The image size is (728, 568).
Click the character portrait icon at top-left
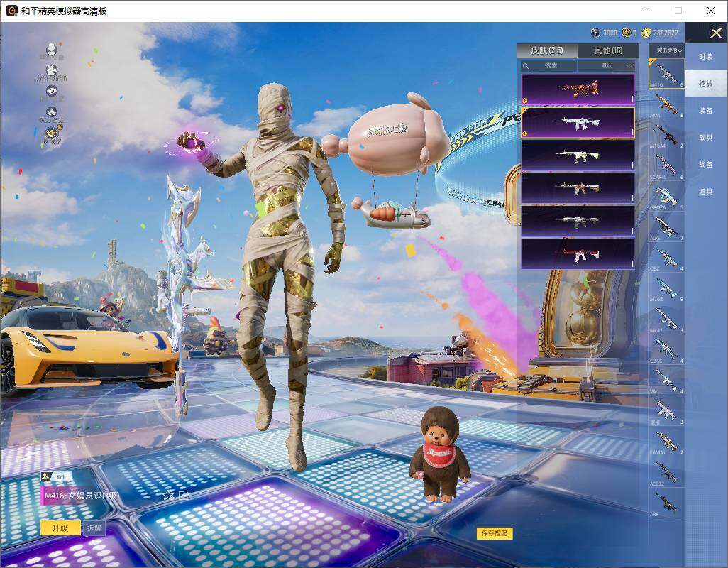pos(52,48)
